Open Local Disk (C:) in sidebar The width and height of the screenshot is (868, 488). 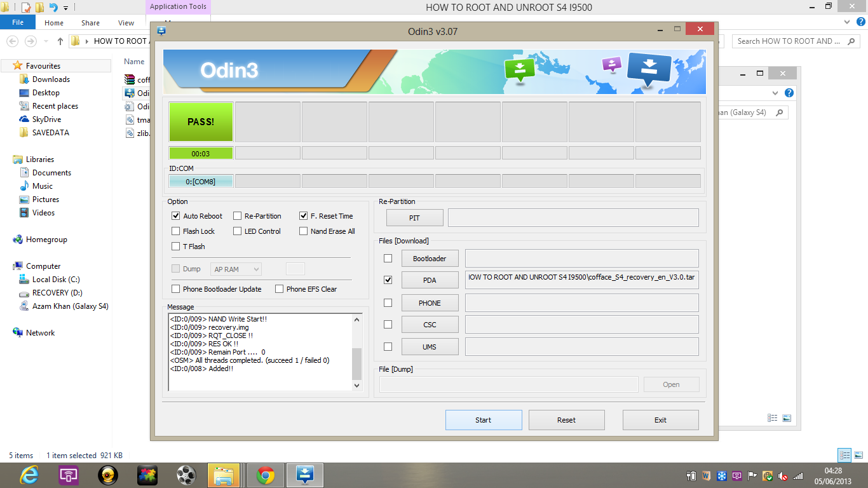coord(56,280)
